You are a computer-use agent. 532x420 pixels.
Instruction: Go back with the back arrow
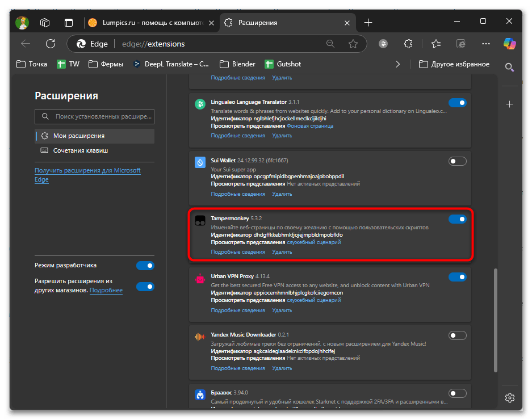point(26,44)
